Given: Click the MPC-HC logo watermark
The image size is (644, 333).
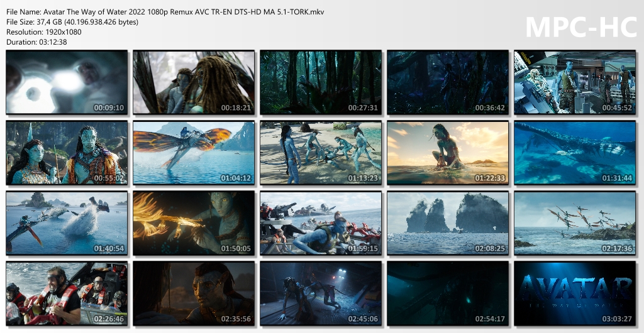Looking at the screenshot, I should [x=580, y=26].
